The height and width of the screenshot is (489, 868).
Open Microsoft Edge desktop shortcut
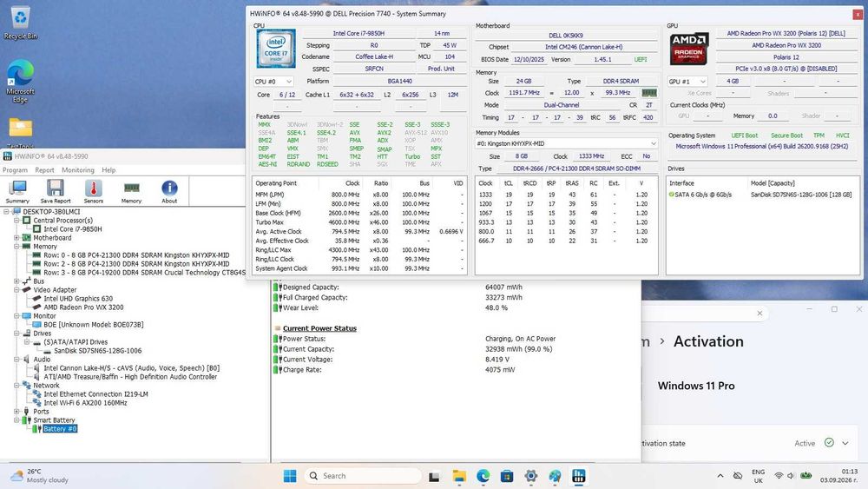[21, 82]
